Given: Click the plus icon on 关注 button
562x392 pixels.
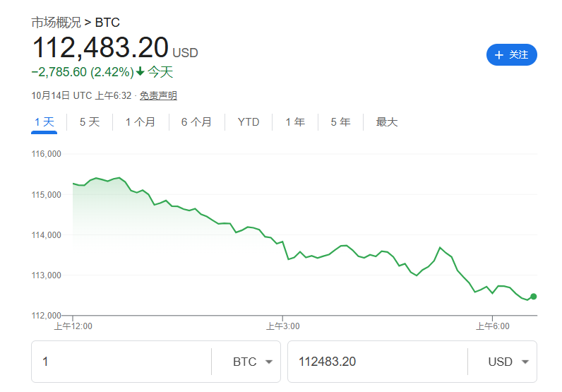Looking at the screenshot, I should (499, 55).
